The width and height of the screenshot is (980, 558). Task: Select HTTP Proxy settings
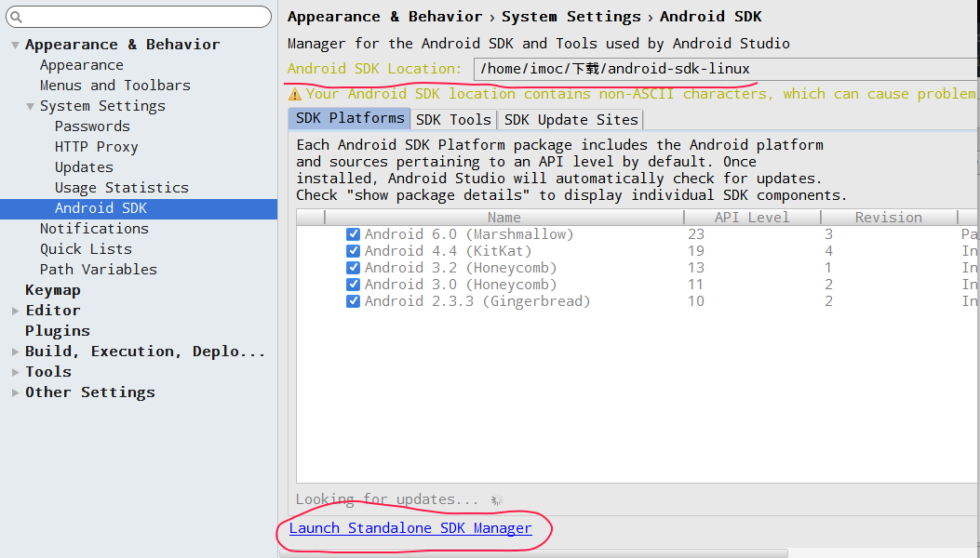click(96, 147)
